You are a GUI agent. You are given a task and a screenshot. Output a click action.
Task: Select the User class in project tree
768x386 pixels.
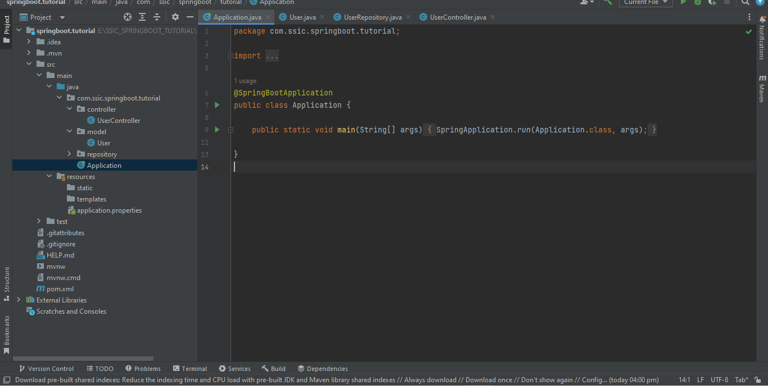[103, 143]
